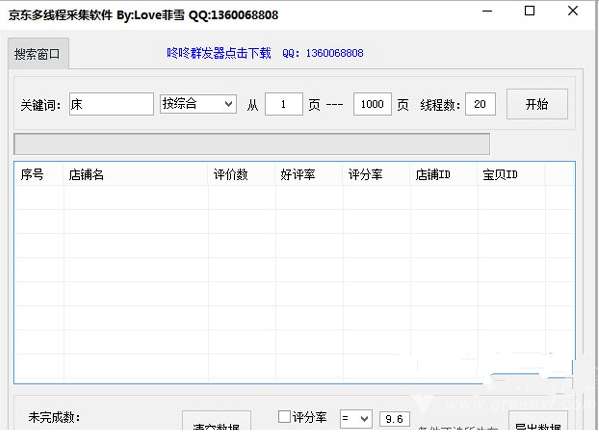Expand the = comparison operator dropdown

coord(356,419)
